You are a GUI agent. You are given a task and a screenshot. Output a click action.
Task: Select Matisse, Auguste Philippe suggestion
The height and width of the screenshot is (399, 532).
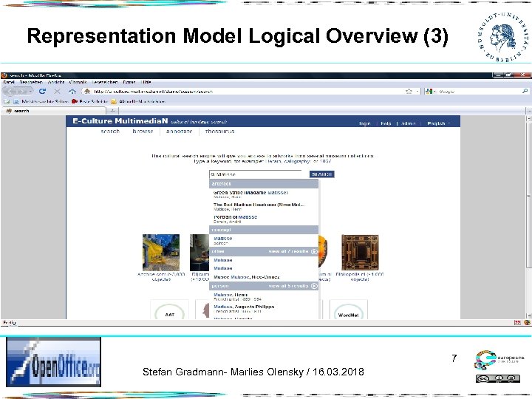click(264, 309)
